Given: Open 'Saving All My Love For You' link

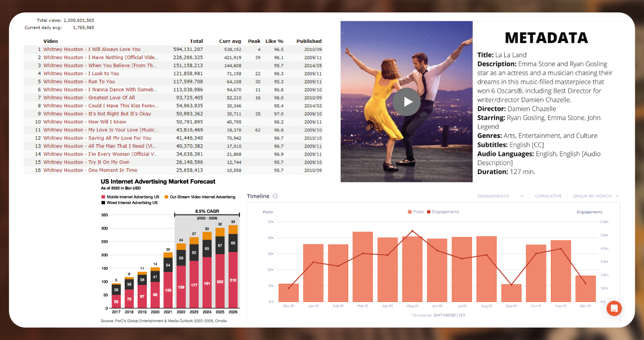Looking at the screenshot, I should (97, 138).
